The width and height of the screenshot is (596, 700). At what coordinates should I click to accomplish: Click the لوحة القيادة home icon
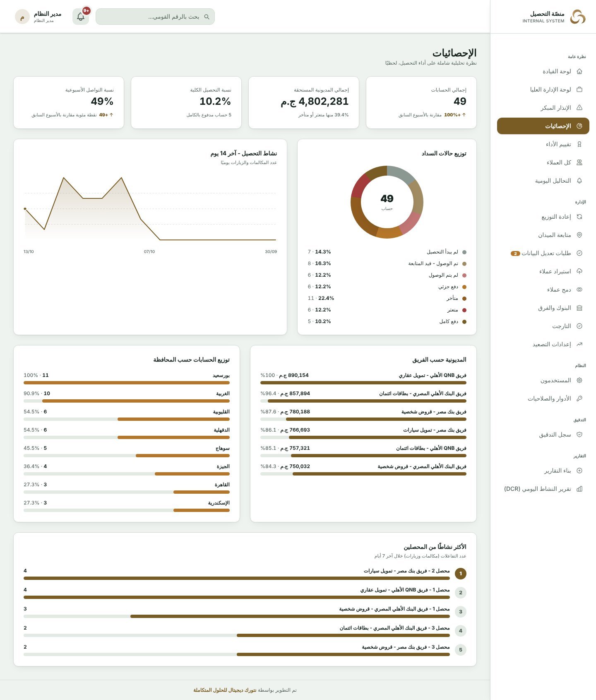coord(579,71)
